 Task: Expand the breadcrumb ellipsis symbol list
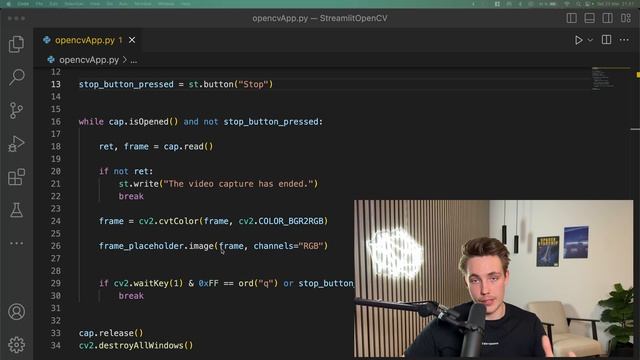click(134, 60)
